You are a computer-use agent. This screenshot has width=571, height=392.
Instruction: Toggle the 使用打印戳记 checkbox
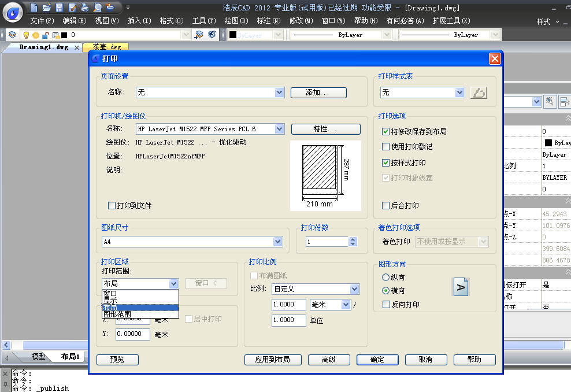386,147
